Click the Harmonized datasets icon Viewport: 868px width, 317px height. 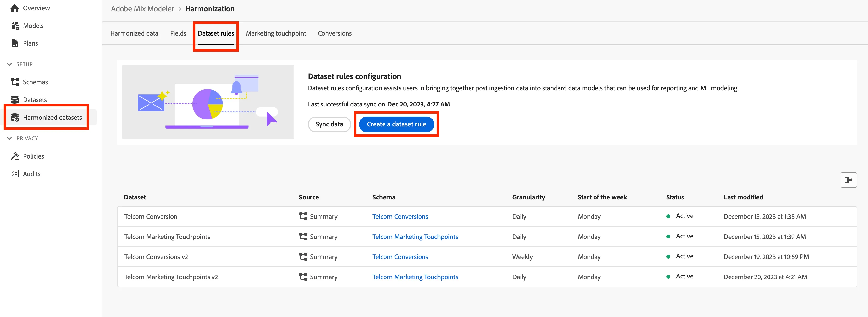pyautogui.click(x=15, y=117)
